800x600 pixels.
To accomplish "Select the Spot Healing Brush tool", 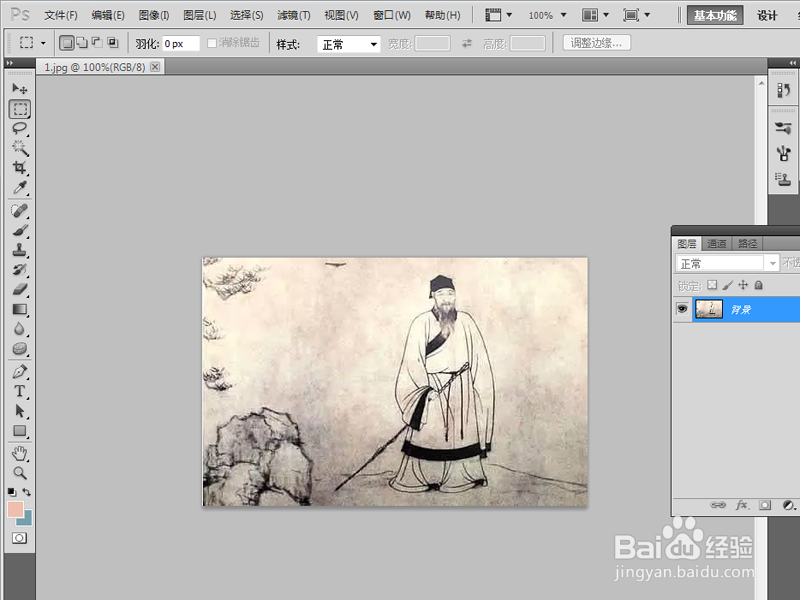I will 20,210.
